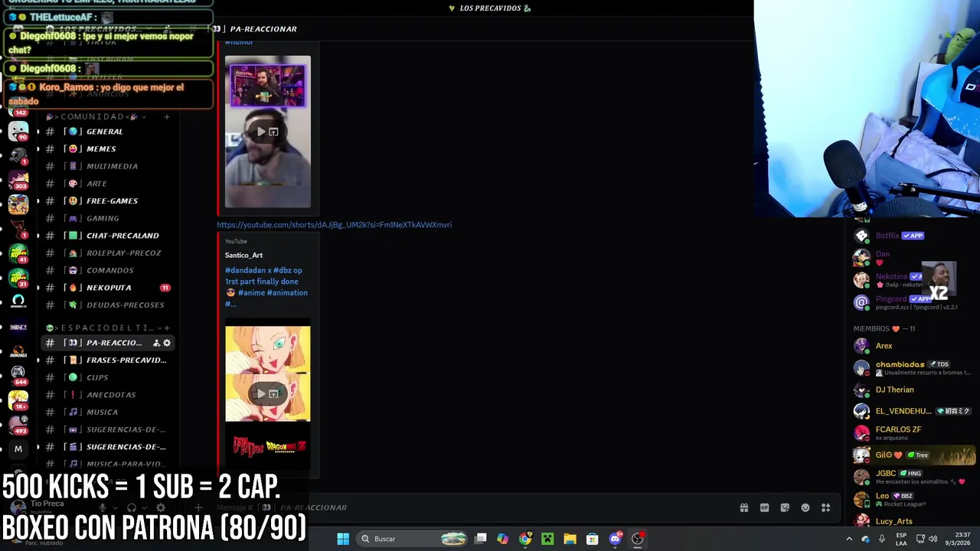Open the youtube.com/shorts link

334,225
